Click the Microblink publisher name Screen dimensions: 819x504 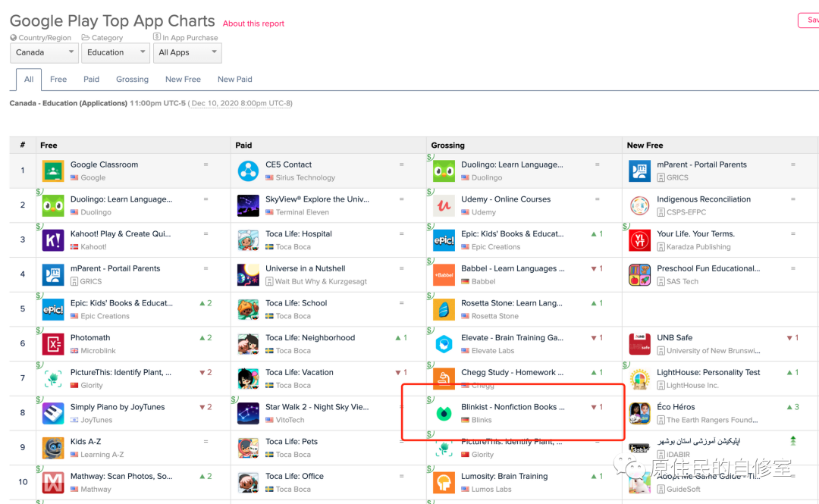tap(98, 351)
